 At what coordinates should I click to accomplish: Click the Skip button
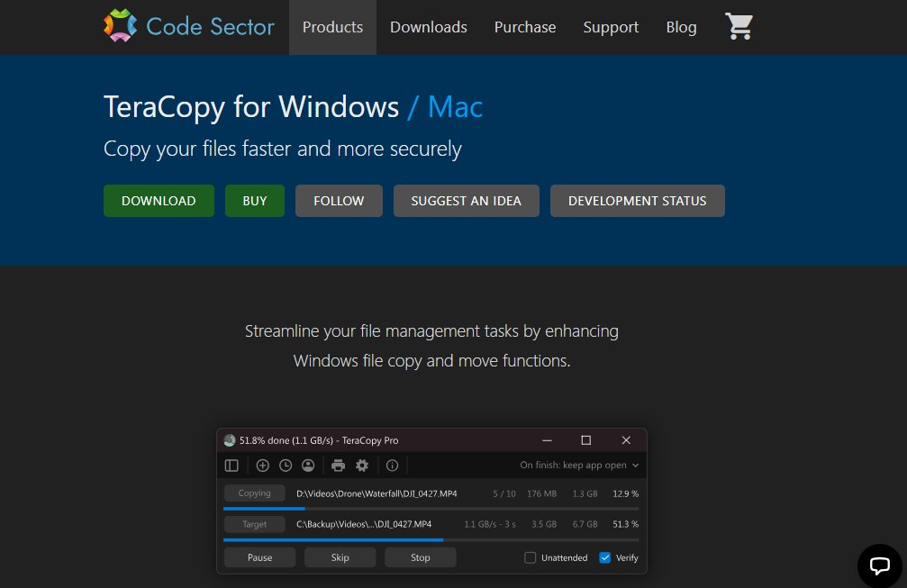pos(340,558)
